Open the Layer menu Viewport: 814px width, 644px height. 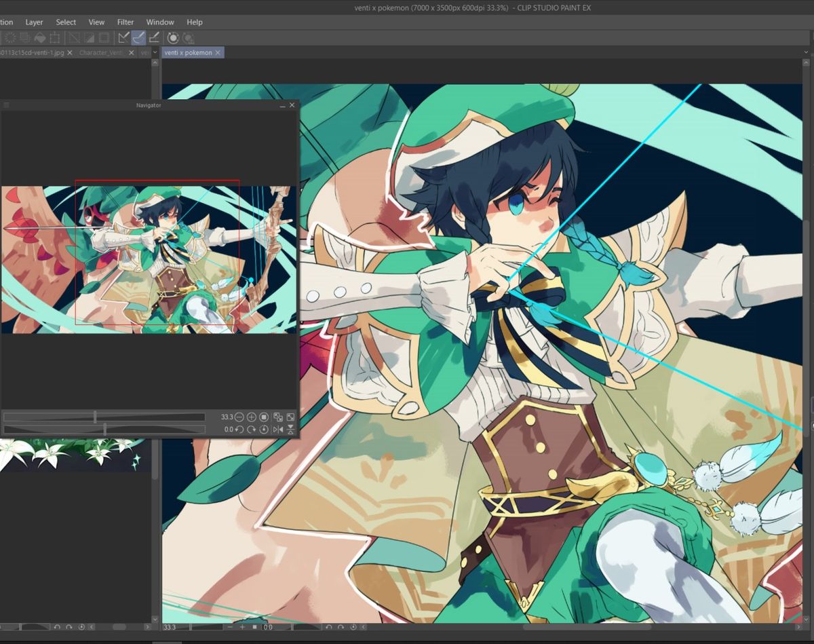34,22
